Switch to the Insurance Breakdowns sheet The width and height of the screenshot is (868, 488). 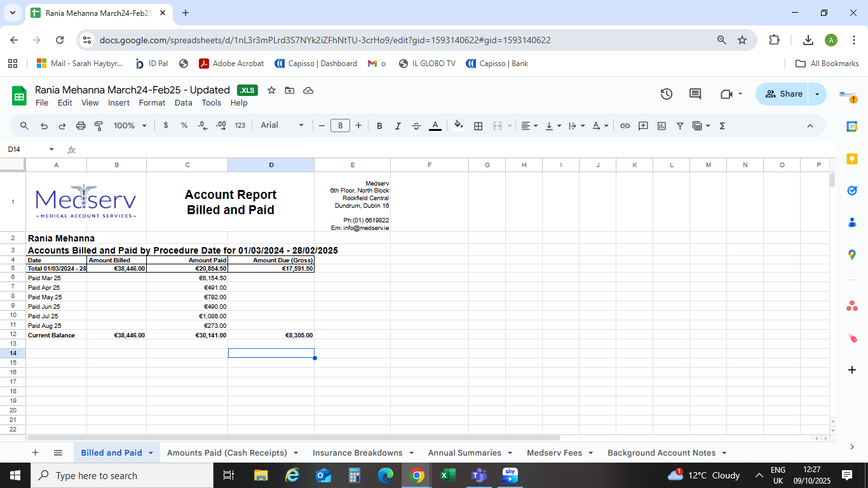pyautogui.click(x=357, y=453)
